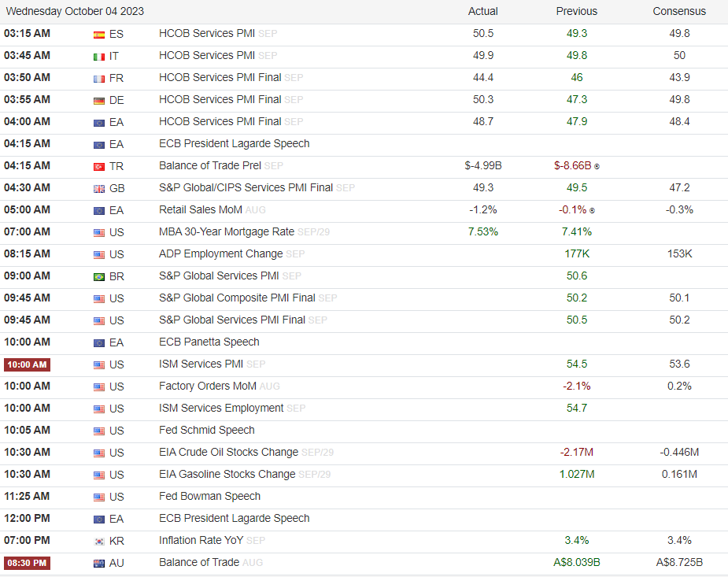Click the Spain flag icon in 03:15 AM row
This screenshot has height=577, width=728.
coord(99,35)
